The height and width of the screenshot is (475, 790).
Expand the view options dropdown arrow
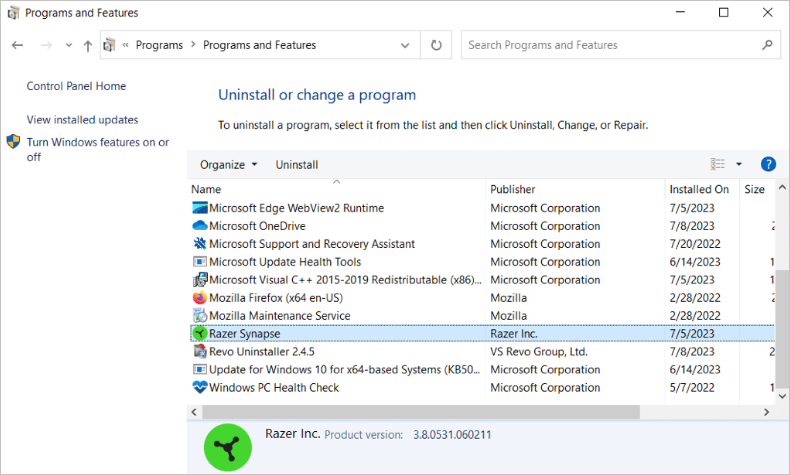(x=739, y=164)
